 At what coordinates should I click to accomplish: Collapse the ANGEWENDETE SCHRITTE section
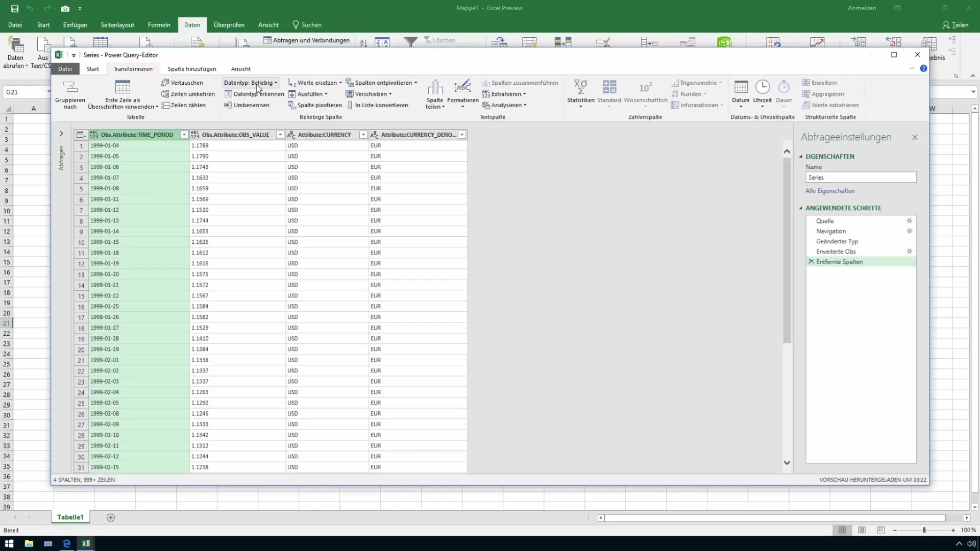(801, 208)
